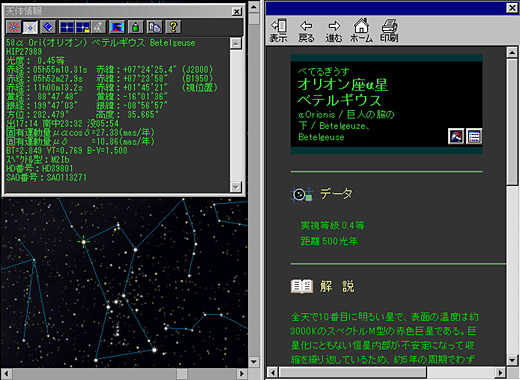Screen dimensions: 520x380
Task: Click the データ section camera icon
Action: click(x=302, y=195)
